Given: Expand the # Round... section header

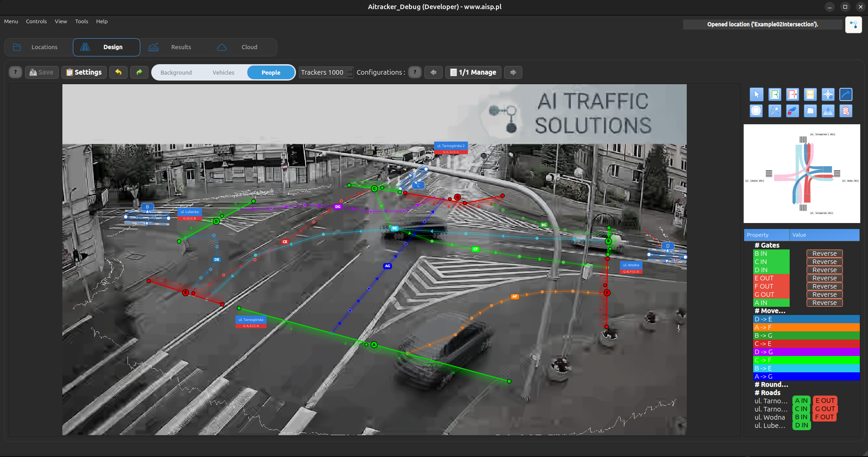Looking at the screenshot, I should (771, 385).
